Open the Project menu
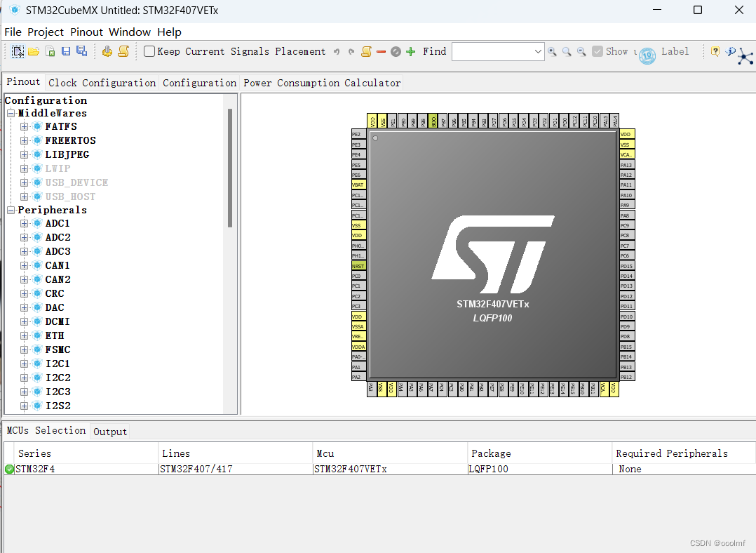The width and height of the screenshot is (756, 553). pyautogui.click(x=46, y=32)
